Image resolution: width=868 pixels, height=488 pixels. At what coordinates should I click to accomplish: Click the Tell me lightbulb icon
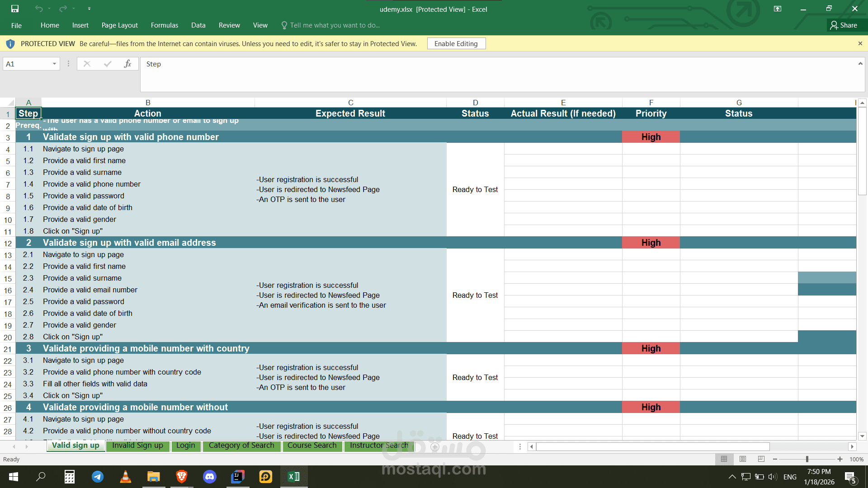click(284, 25)
